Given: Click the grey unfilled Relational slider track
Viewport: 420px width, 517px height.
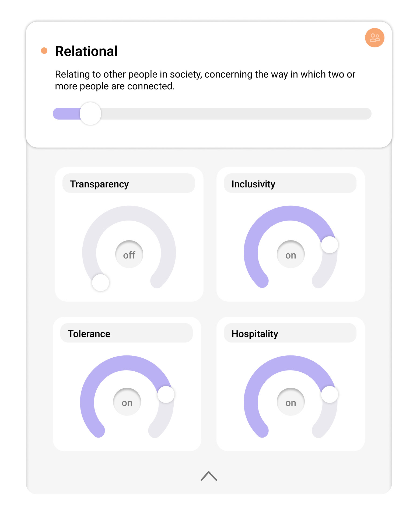Looking at the screenshot, I should click(234, 114).
